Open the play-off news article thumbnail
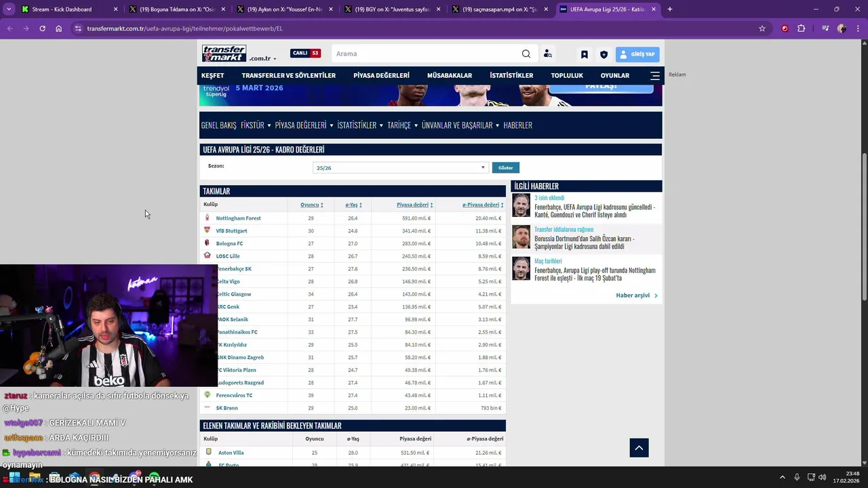This screenshot has height=488, width=868. (521, 268)
